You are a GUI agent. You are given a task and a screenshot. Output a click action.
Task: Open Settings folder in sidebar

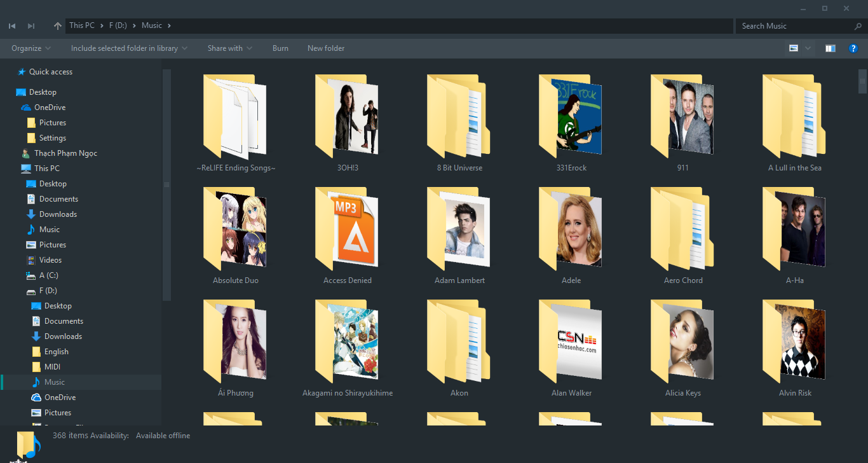pos(53,138)
